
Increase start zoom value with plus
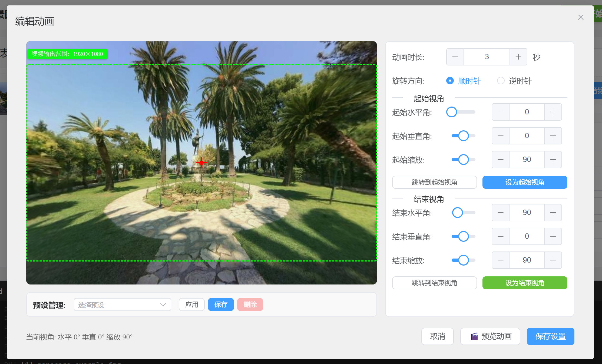553,160
